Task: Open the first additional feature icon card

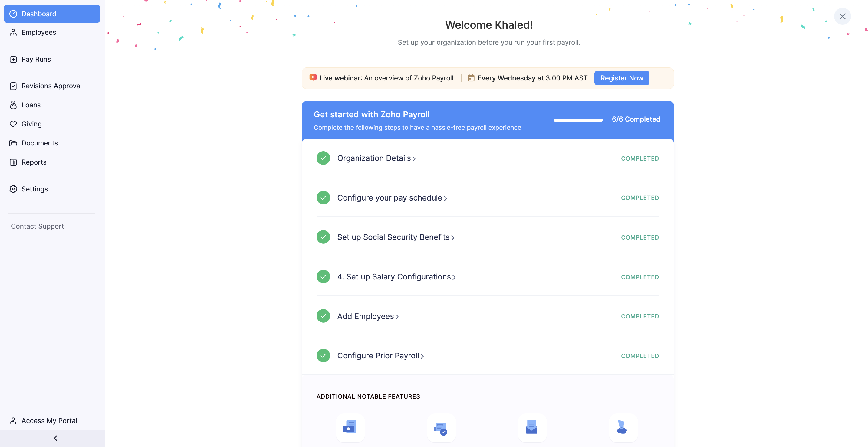Action: pyautogui.click(x=350, y=427)
